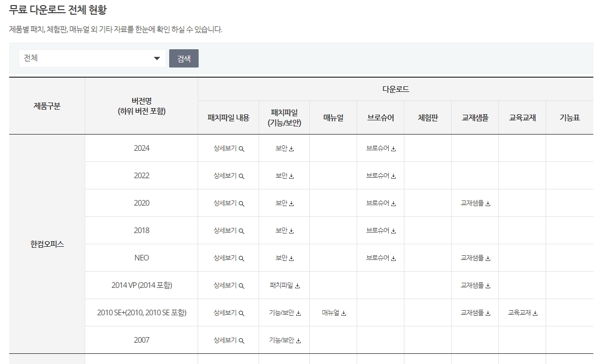Select the 2010 SE+ version name cell
Screen dimensions: 602x364
pyautogui.click(x=142, y=313)
